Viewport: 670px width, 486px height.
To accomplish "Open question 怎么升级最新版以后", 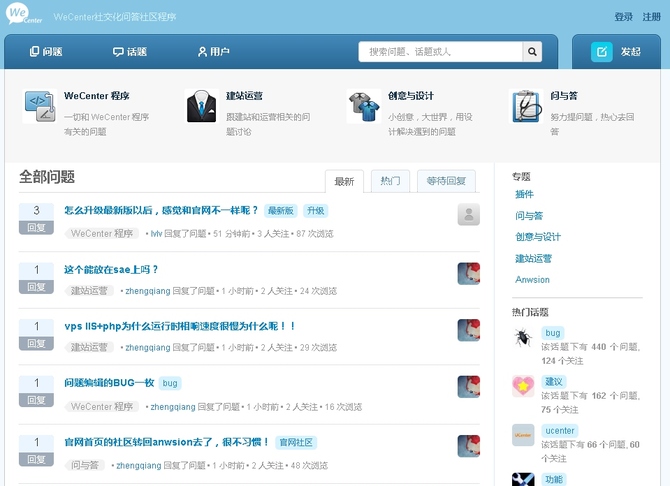I will tap(161, 210).
